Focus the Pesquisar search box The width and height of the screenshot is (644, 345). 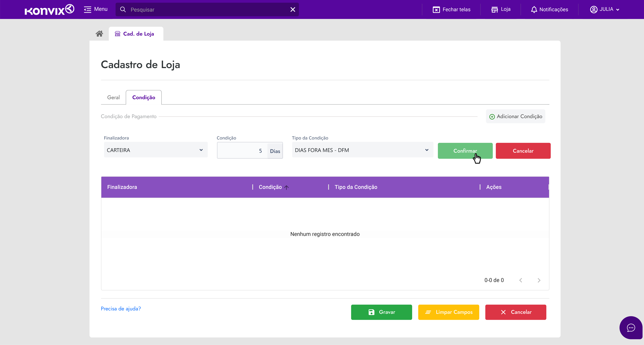click(207, 10)
